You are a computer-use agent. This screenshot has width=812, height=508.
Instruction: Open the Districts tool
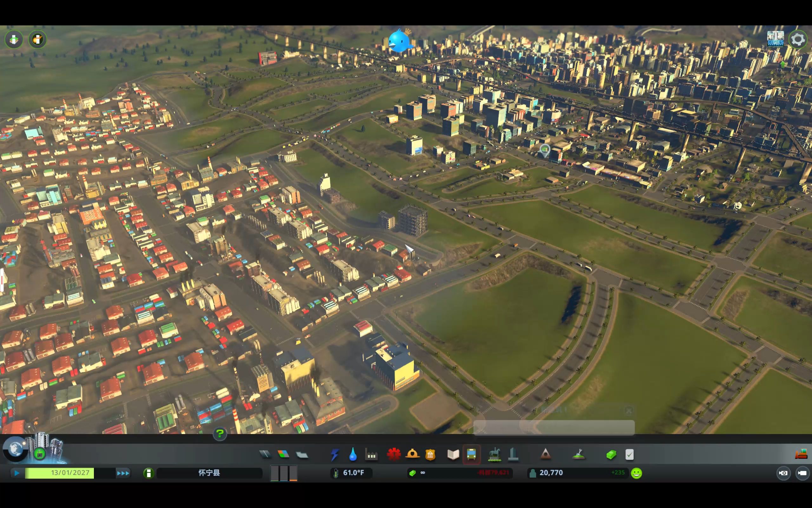click(x=302, y=455)
